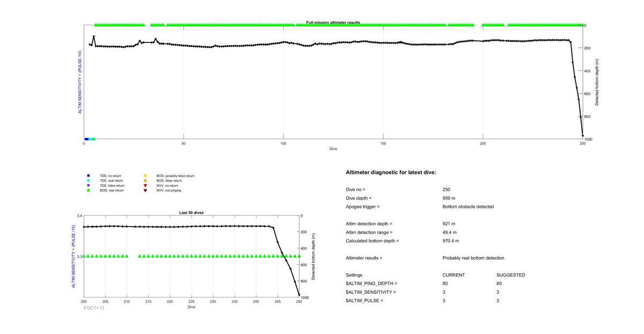Screen dimensions: 644x334
Task: Click the 'FQCY=13' label under the lower plot
Action: pyautogui.click(x=94, y=308)
